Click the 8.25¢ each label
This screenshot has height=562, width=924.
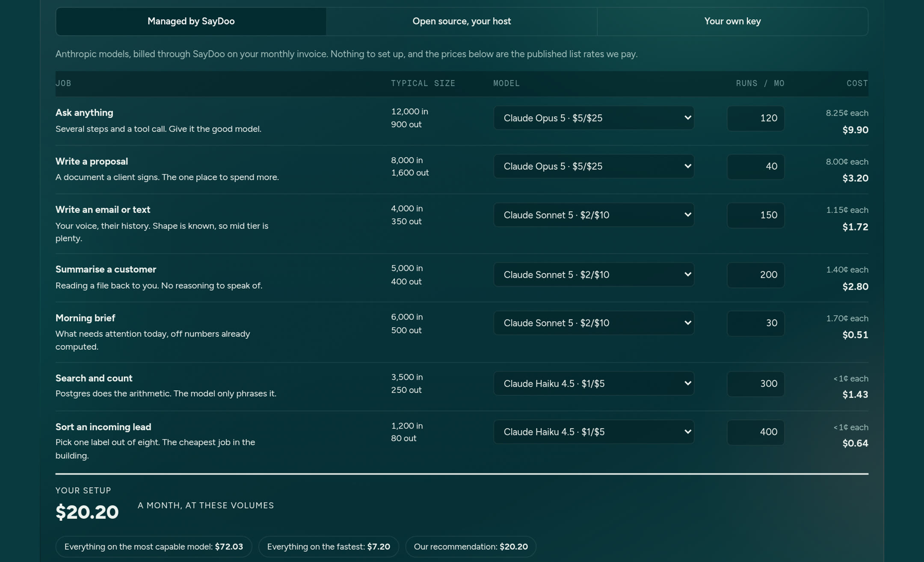pos(847,113)
